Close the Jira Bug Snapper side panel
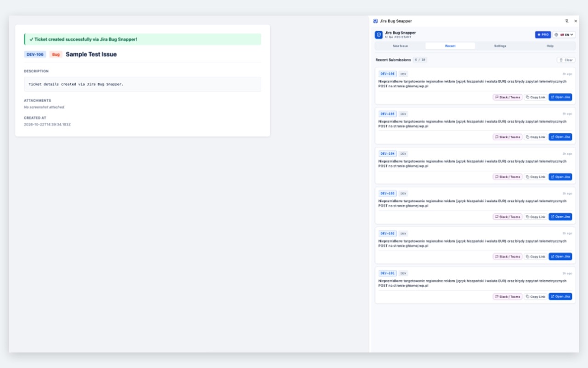Viewport: 588px width, 368px height. 576,21
